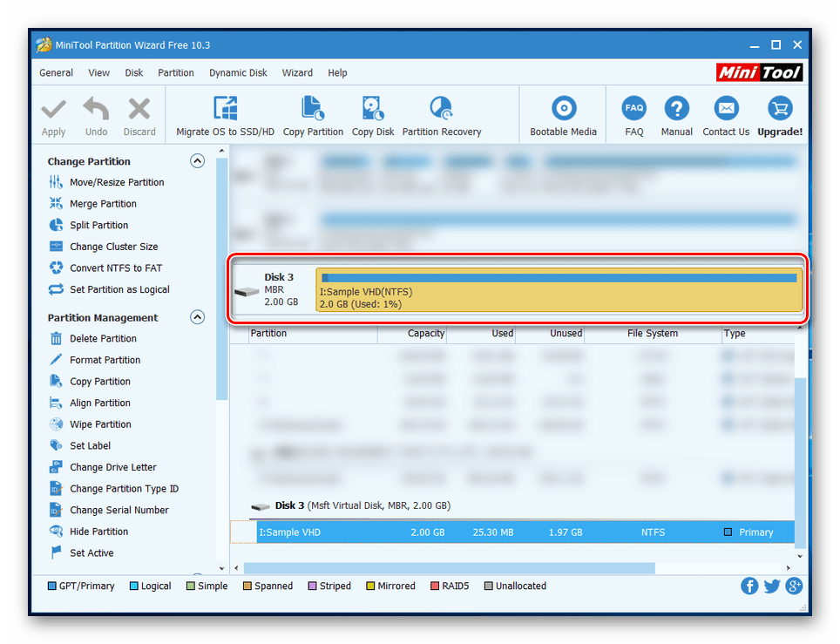Click the Upgrade cart icon
The image size is (840, 644).
click(780, 108)
